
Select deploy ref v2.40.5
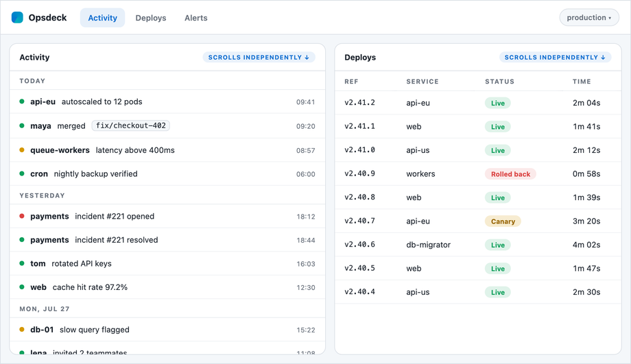point(360,268)
